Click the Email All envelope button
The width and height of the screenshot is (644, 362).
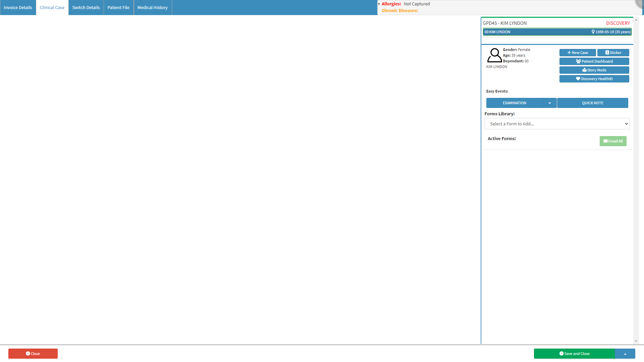tap(613, 141)
